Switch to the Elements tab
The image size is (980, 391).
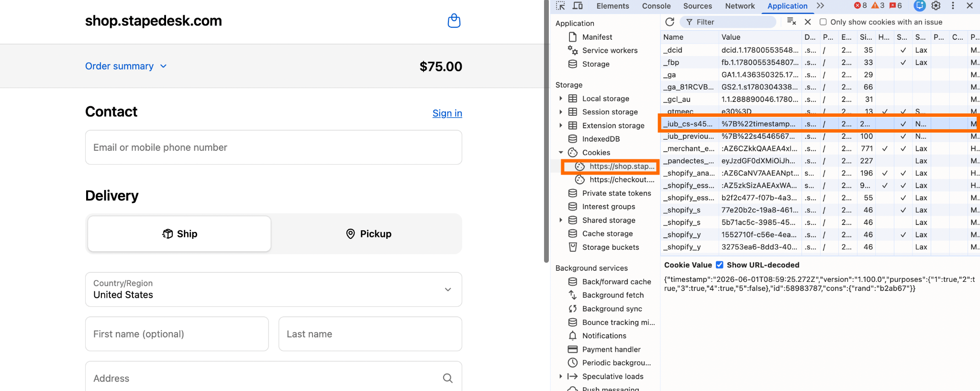(612, 6)
